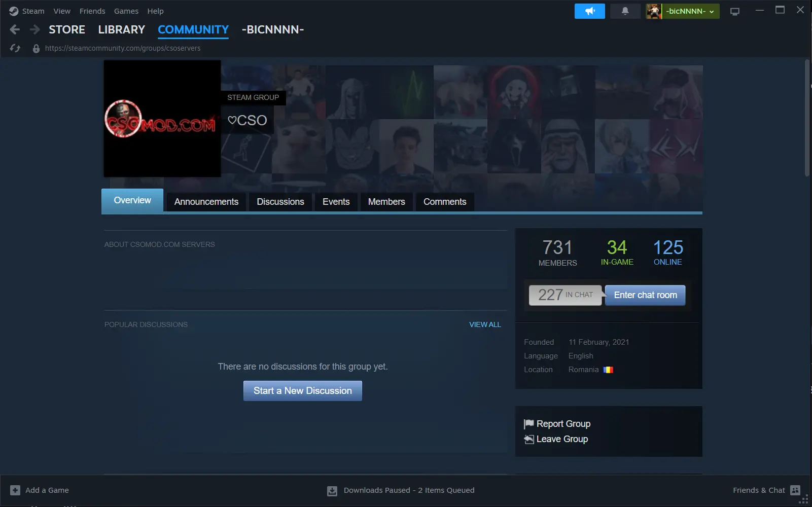Click the ABOUT CSOMOD.COM SERVERS heading
Screen dimensions: 812x507
[160, 244]
